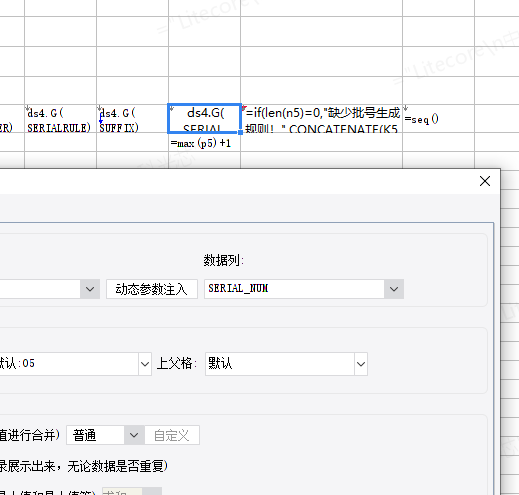Click the SERIAL_NUM field text

point(238,288)
